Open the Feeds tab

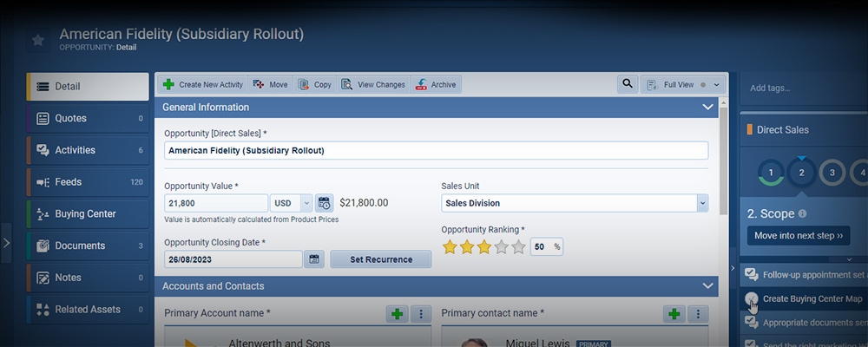point(88,182)
